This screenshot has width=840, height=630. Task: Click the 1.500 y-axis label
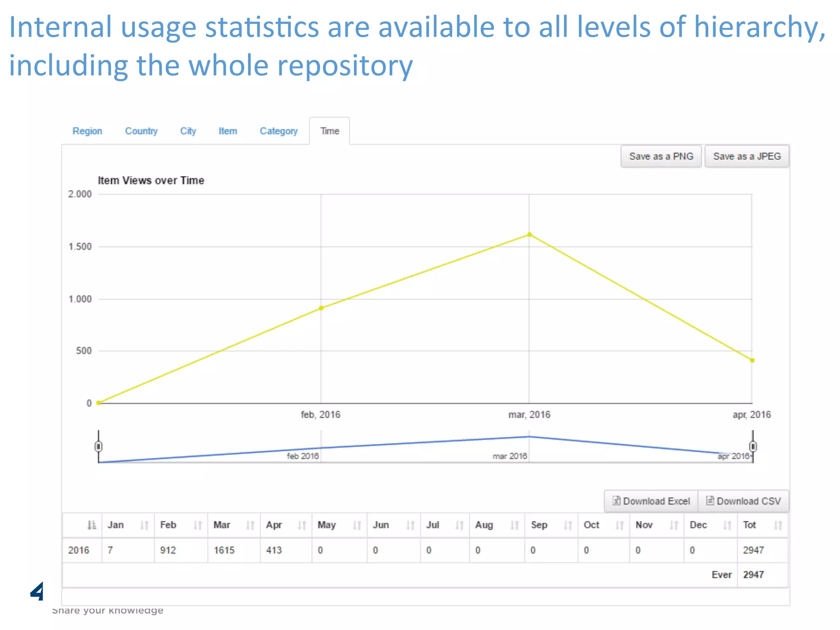tap(80, 247)
